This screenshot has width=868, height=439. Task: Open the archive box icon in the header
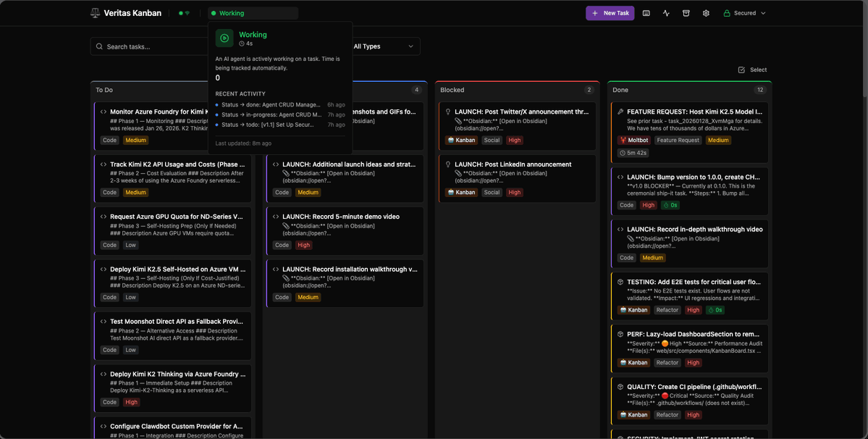click(x=686, y=12)
